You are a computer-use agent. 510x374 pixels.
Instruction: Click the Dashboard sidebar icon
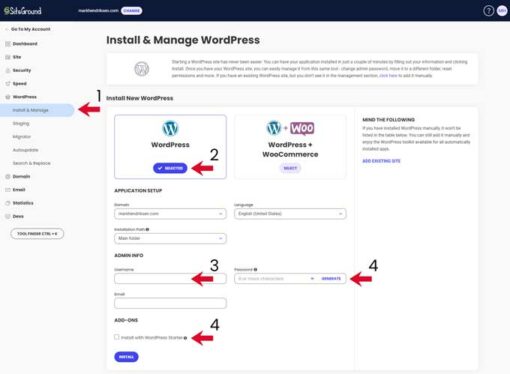pyautogui.click(x=8, y=44)
